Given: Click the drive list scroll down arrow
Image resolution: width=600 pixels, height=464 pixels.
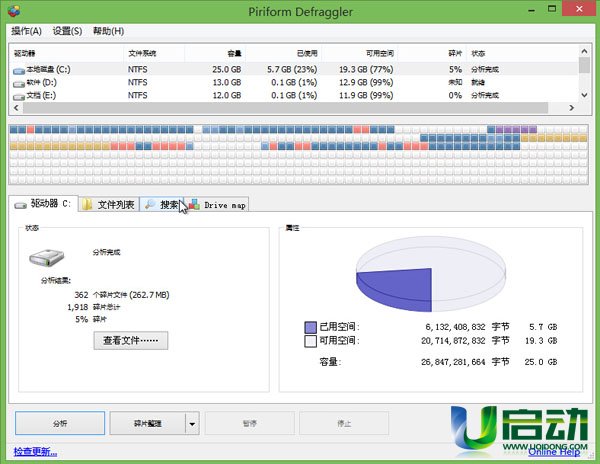Looking at the screenshot, I should click(584, 95).
